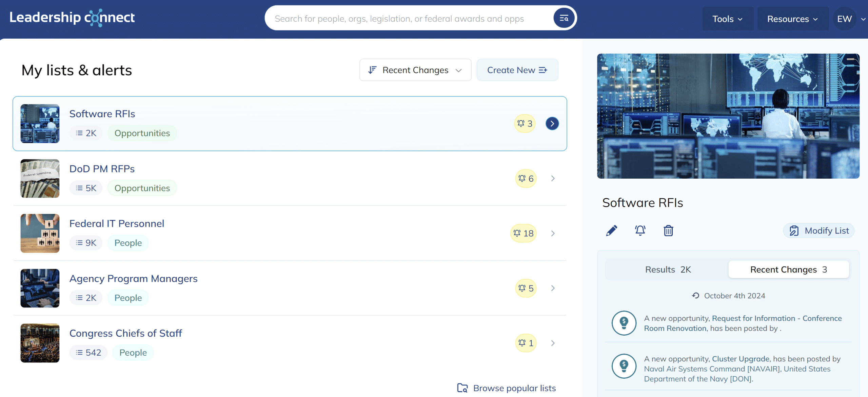Click the DoD PM RFPs federal spending thumbnail
The width and height of the screenshot is (868, 397).
[40, 178]
